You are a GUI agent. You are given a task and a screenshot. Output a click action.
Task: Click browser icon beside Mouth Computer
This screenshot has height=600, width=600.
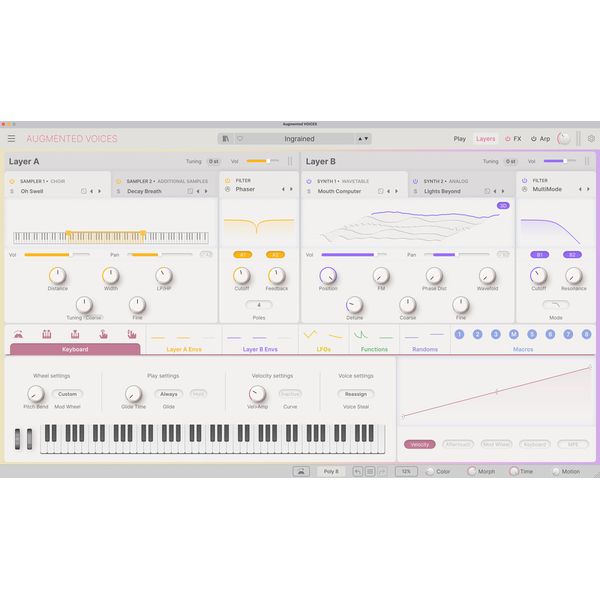[380, 191]
